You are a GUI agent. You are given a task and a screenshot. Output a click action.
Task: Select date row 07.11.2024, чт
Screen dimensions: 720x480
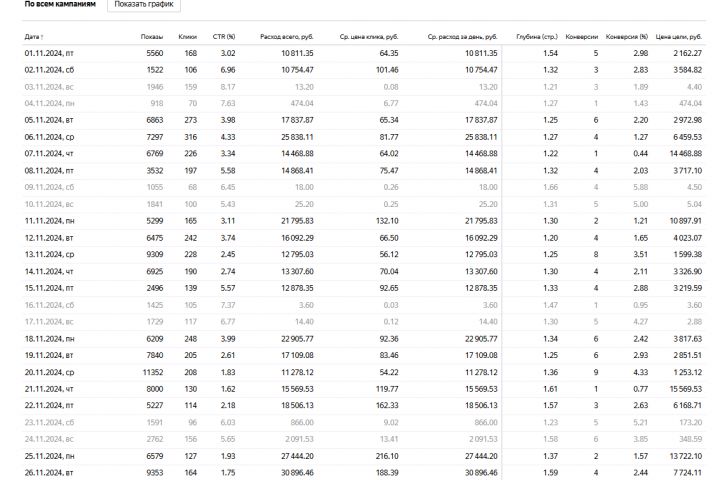click(x=49, y=153)
